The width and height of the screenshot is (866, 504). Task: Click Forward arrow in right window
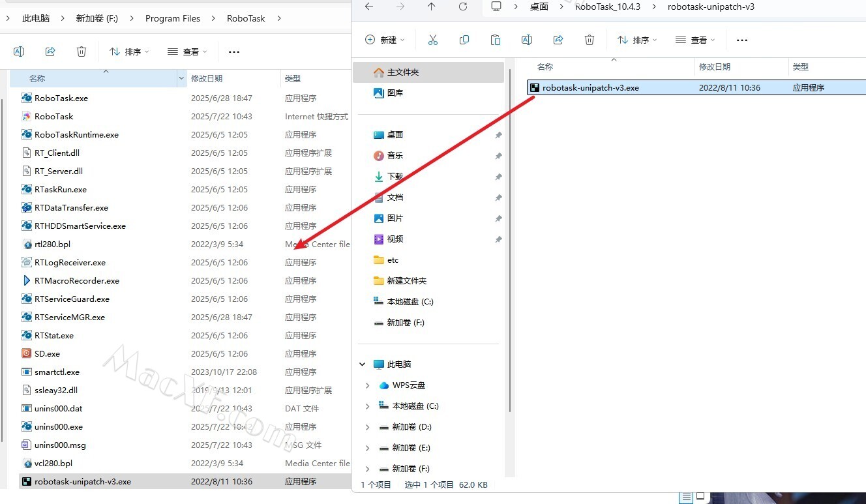click(x=400, y=7)
